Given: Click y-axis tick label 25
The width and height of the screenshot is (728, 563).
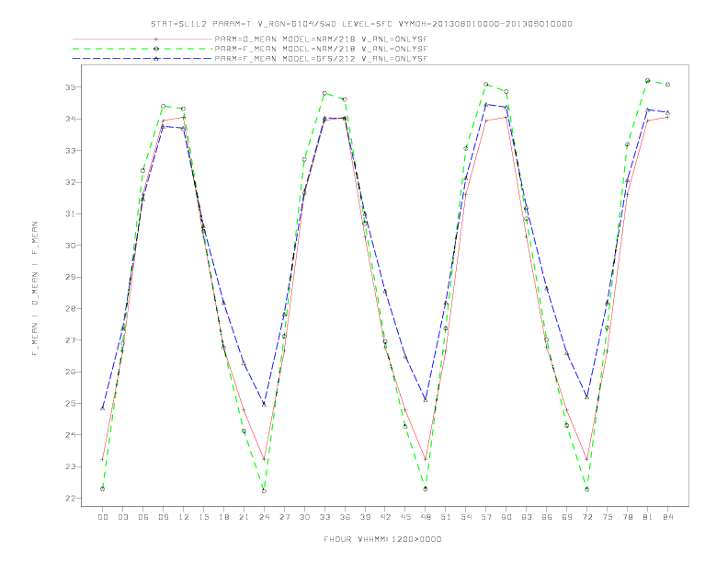Looking at the screenshot, I should [x=71, y=403].
